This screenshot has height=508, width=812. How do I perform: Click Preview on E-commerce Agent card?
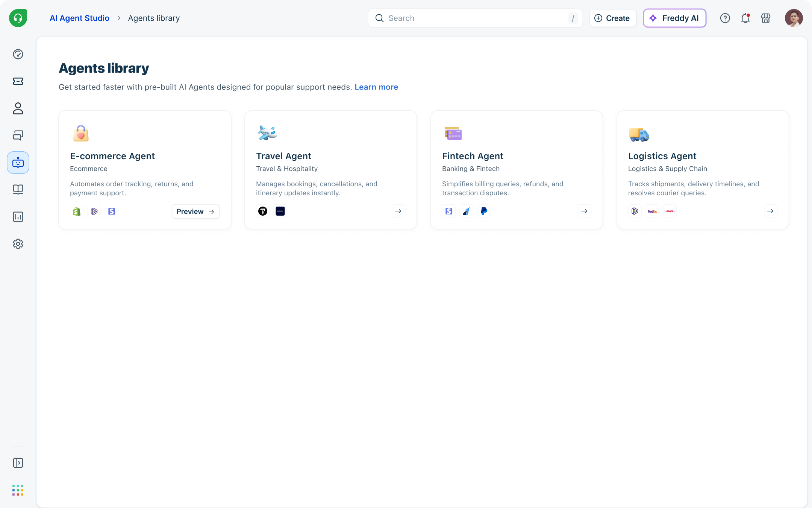[195, 211]
